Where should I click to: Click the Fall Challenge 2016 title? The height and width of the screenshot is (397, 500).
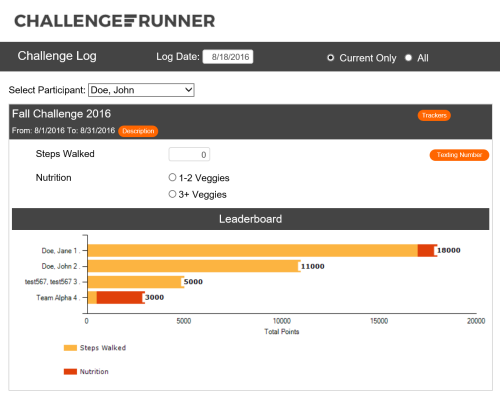61,114
